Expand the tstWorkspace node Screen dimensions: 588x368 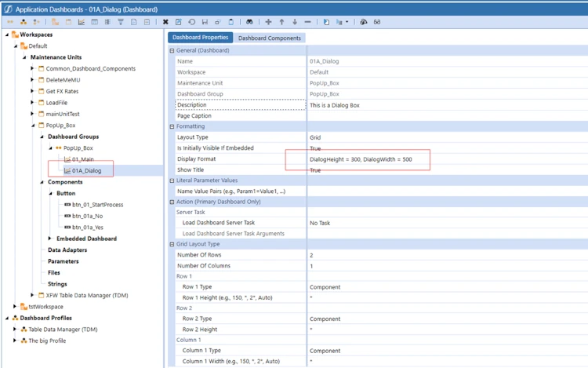pos(15,307)
